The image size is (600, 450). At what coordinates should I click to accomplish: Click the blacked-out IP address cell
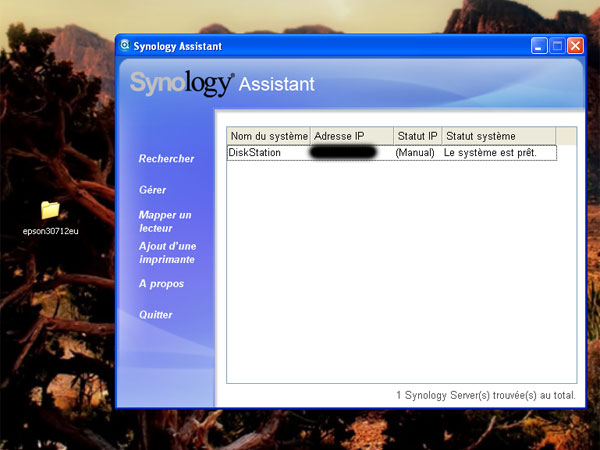coord(343,152)
